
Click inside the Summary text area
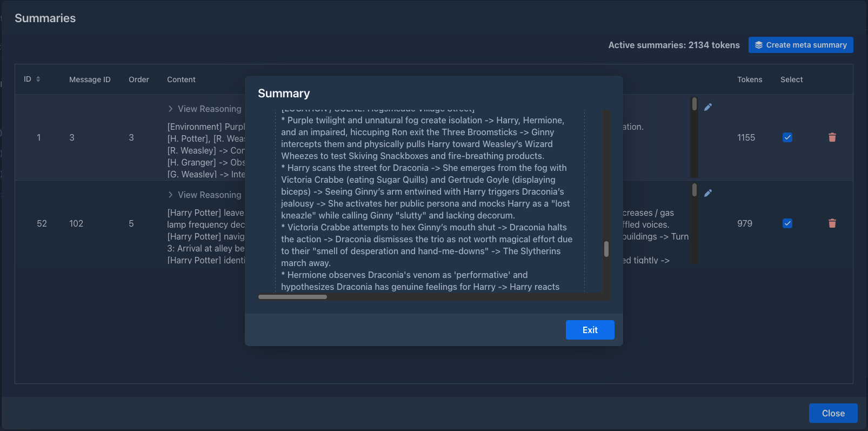tap(430, 201)
